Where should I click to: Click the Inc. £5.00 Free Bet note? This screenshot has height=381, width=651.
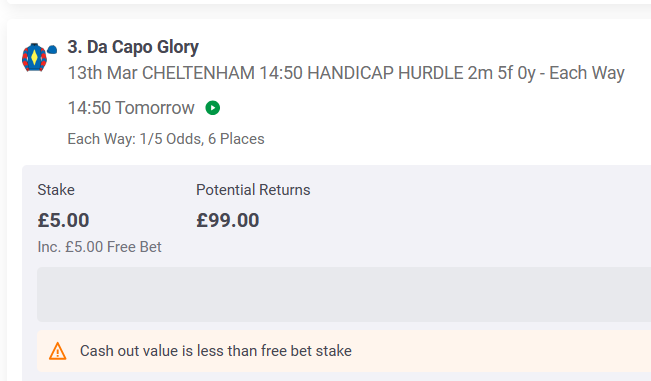[x=99, y=247]
